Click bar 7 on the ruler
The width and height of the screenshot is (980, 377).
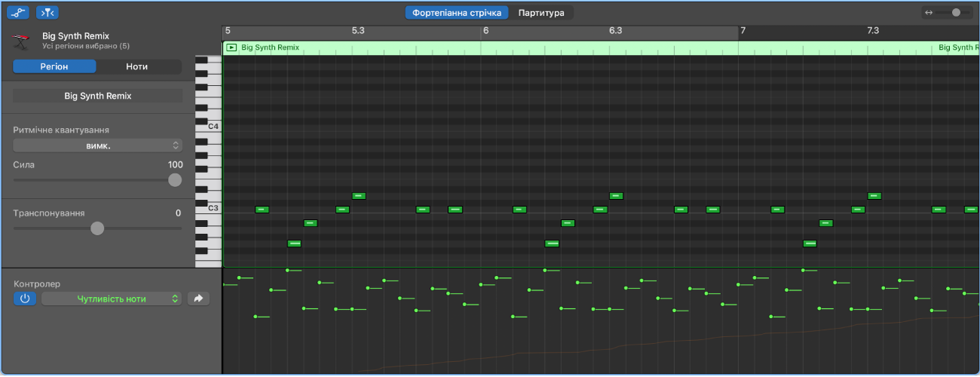[x=743, y=31]
